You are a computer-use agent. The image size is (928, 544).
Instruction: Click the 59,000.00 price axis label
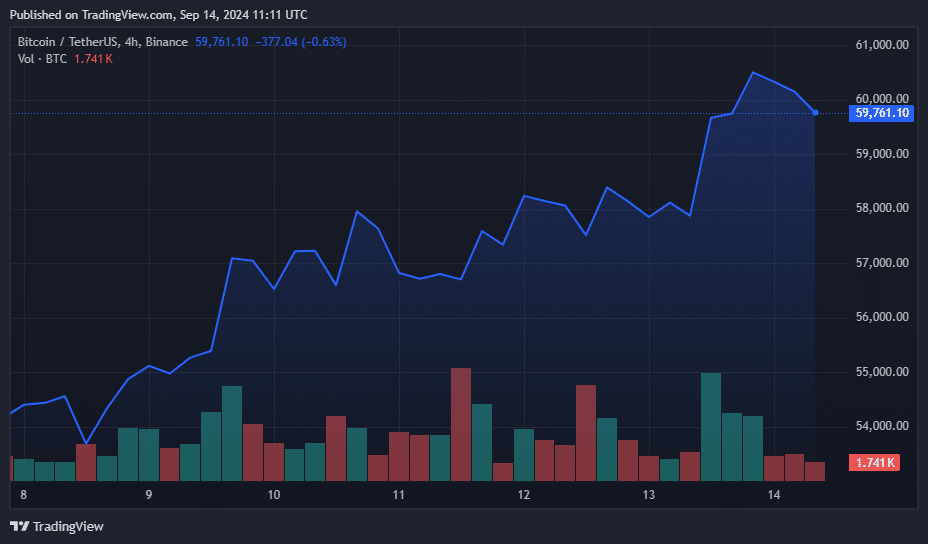[x=882, y=154]
